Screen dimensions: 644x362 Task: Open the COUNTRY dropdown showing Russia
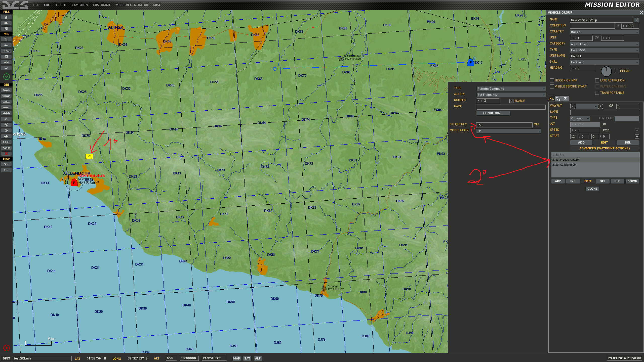tap(604, 32)
